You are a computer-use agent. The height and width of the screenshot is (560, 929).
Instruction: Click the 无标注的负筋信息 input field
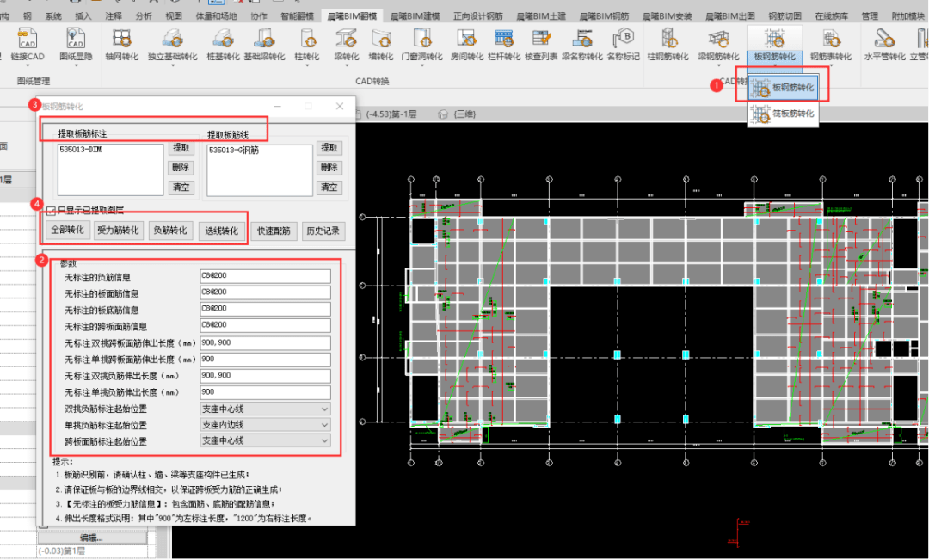264,276
